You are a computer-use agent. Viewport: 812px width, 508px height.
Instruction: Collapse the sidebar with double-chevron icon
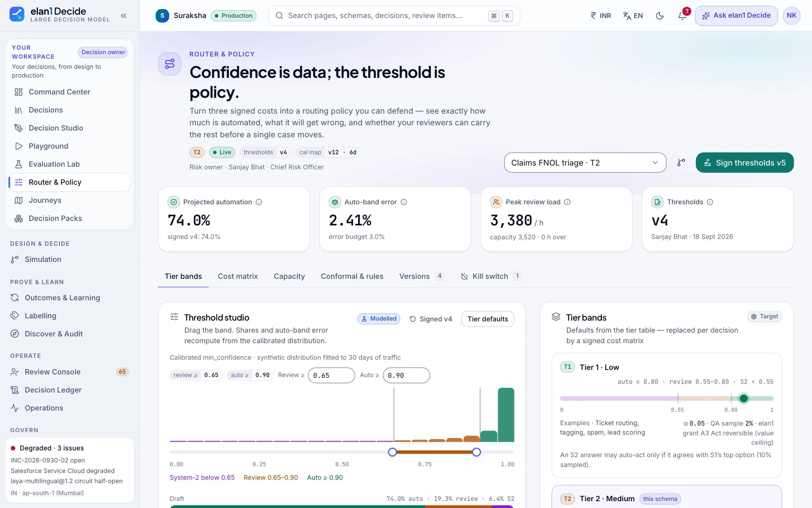123,16
